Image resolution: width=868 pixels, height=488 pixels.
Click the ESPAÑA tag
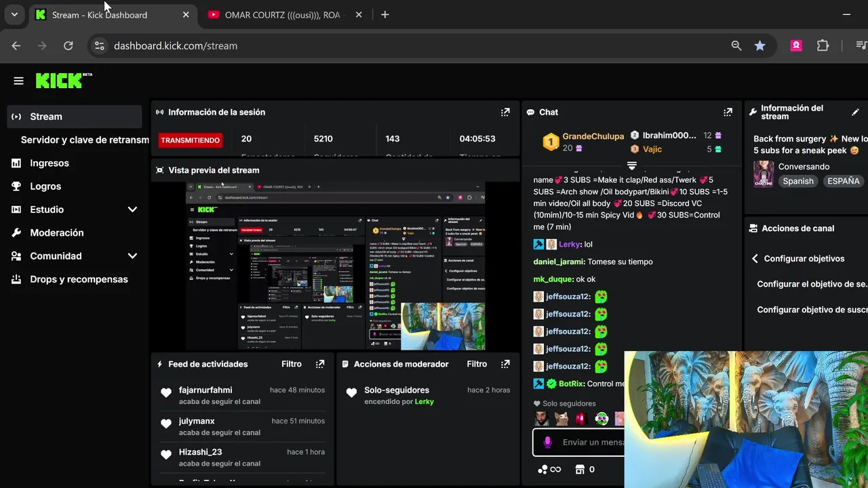(x=844, y=181)
